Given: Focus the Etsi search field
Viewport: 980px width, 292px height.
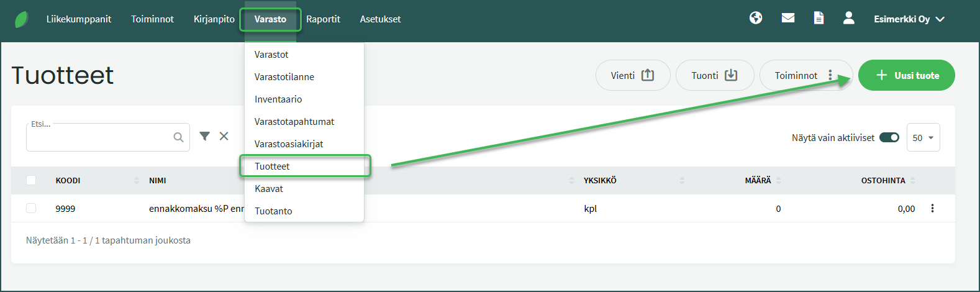Looking at the screenshot, I should 99,138.
